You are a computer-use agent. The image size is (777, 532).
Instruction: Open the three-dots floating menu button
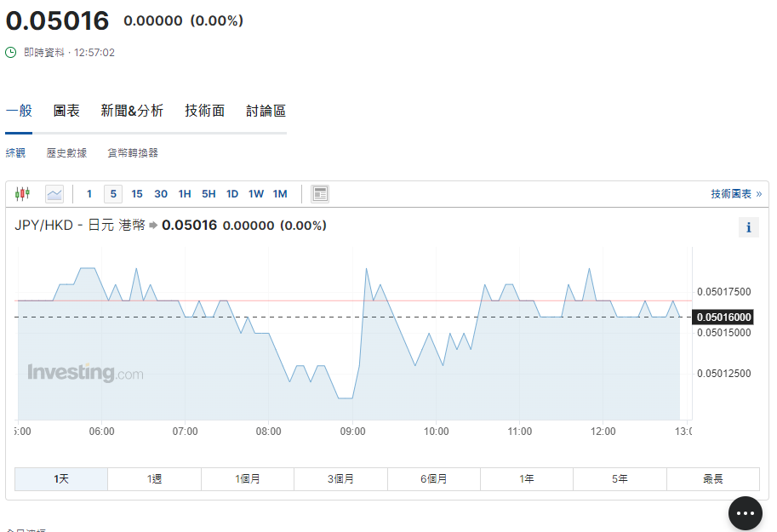[746, 513]
